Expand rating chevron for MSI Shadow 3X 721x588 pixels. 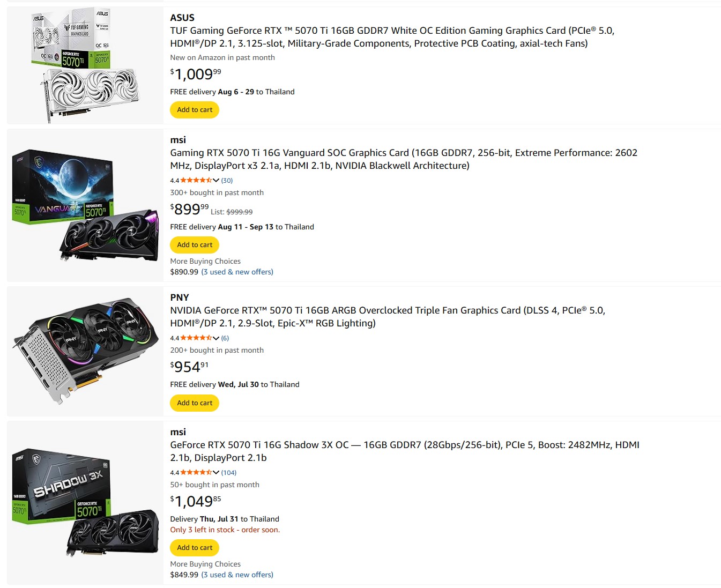(216, 473)
